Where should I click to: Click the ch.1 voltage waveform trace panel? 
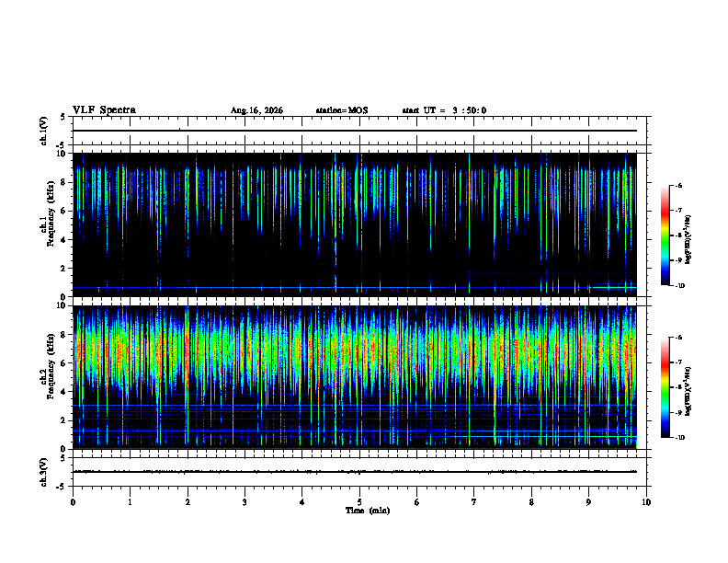(x=359, y=131)
